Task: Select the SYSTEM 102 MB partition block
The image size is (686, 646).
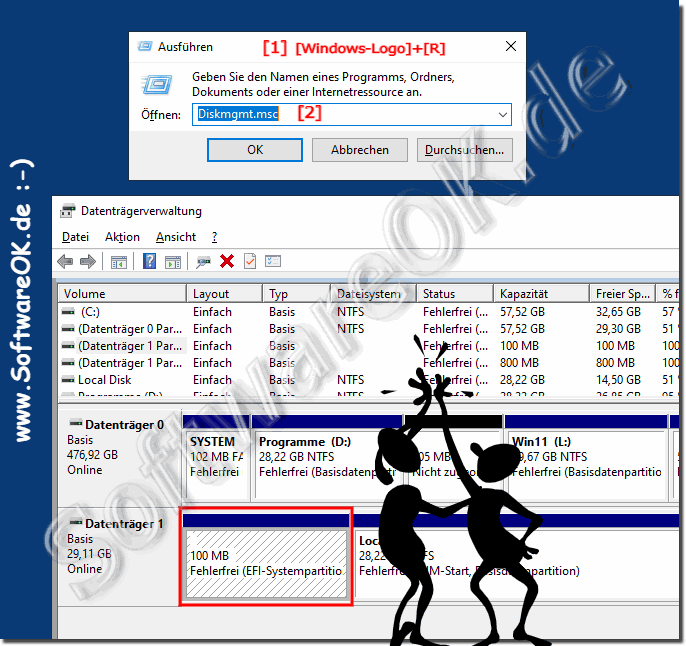Action: pyautogui.click(x=217, y=457)
